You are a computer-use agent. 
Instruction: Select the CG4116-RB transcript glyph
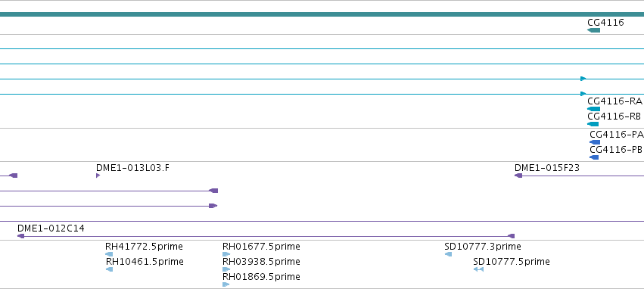tap(593, 124)
